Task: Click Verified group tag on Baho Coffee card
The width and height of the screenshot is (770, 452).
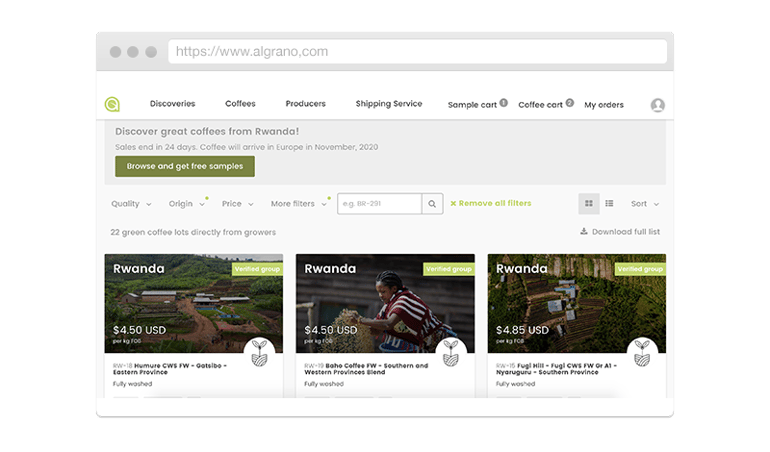Action: [x=449, y=269]
